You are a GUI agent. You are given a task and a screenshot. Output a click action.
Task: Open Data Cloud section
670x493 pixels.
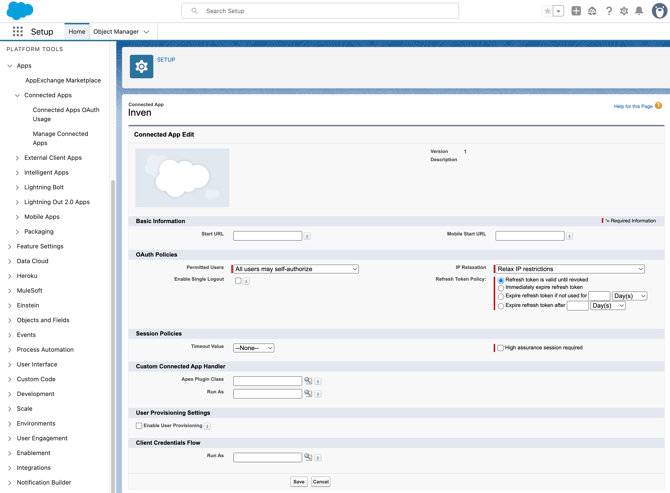(32, 261)
